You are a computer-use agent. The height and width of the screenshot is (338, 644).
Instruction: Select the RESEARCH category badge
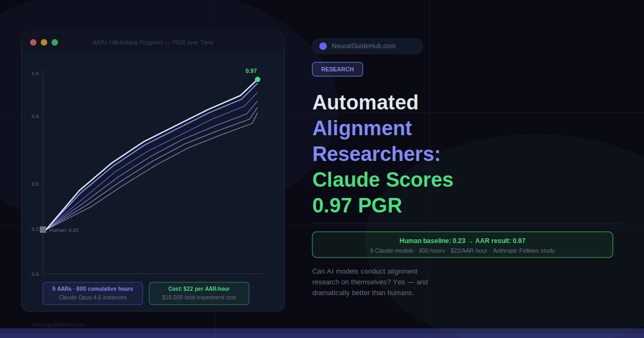tap(337, 69)
